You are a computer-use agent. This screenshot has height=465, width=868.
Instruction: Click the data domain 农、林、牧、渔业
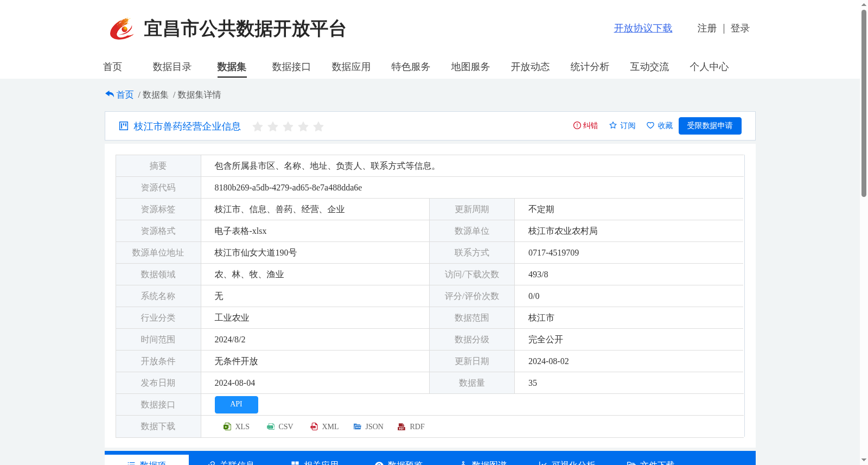[x=249, y=275]
